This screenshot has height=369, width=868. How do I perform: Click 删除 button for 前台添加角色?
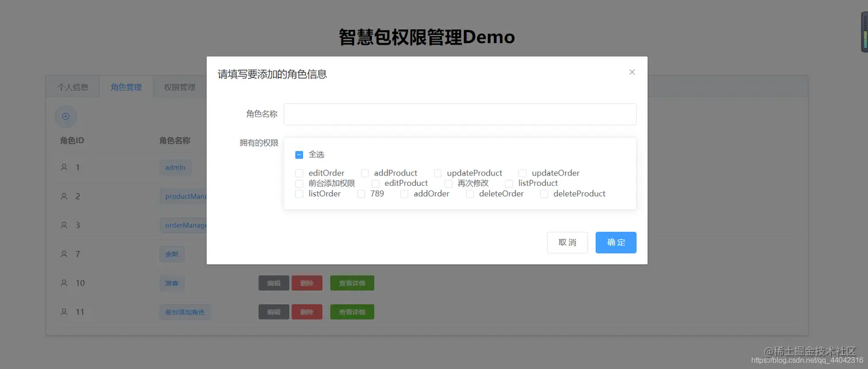[307, 312]
